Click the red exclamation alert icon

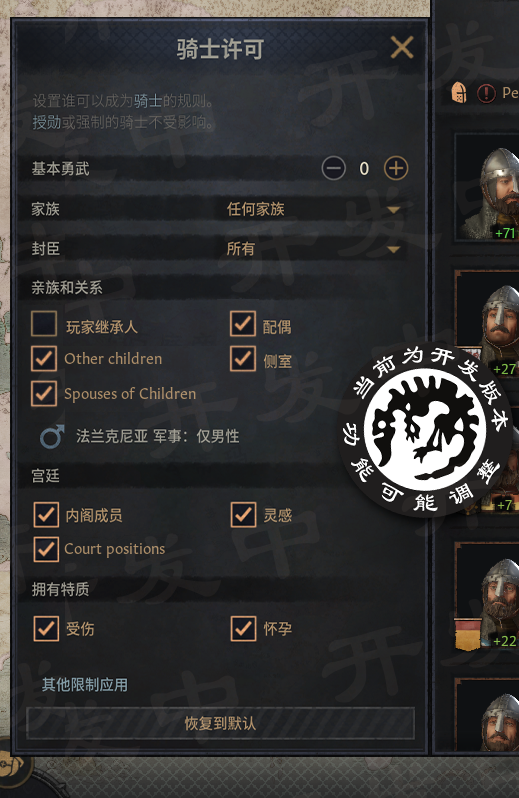[x=486, y=93]
